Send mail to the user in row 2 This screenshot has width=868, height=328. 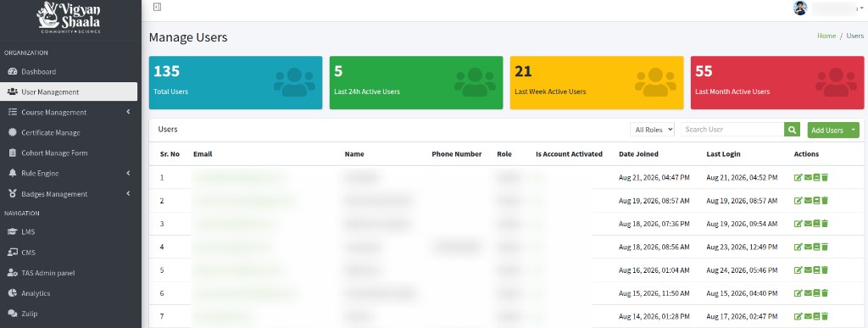[x=808, y=201]
